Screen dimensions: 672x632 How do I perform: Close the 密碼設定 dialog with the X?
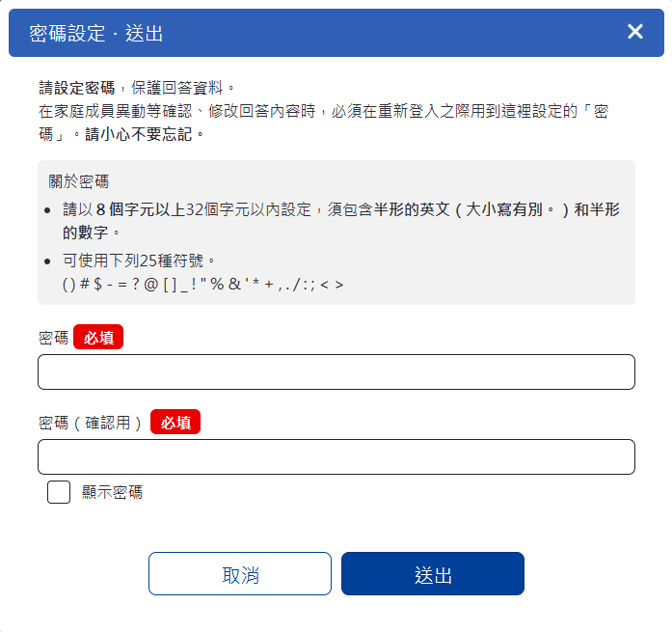tap(635, 32)
